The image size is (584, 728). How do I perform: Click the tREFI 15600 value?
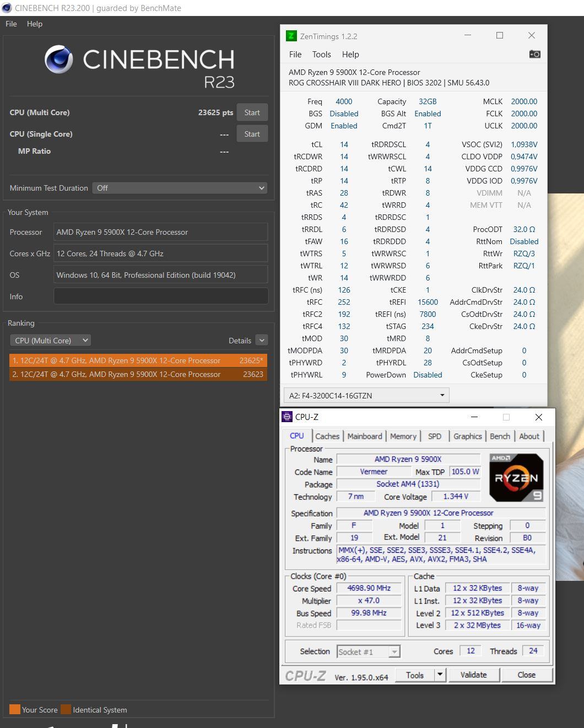[x=428, y=302]
